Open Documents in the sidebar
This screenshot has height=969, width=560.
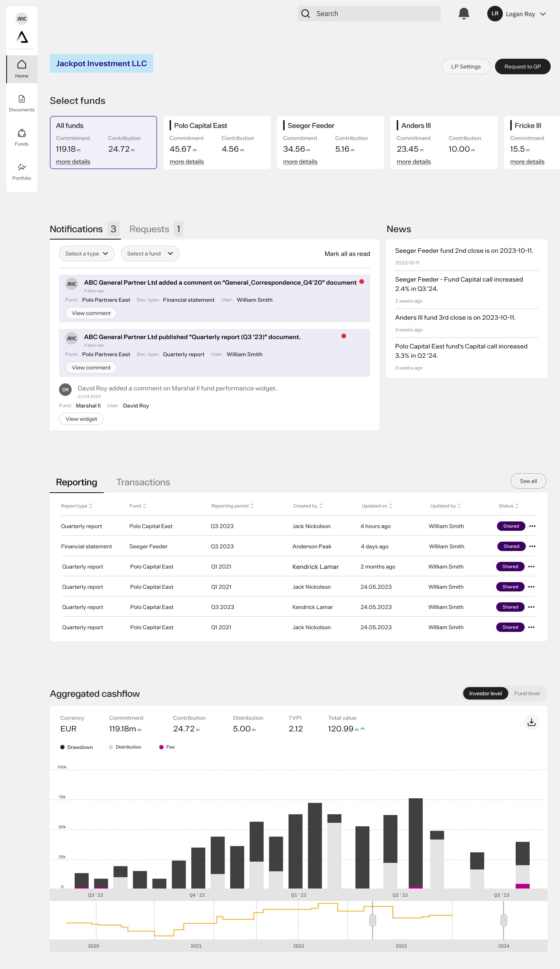point(22,103)
